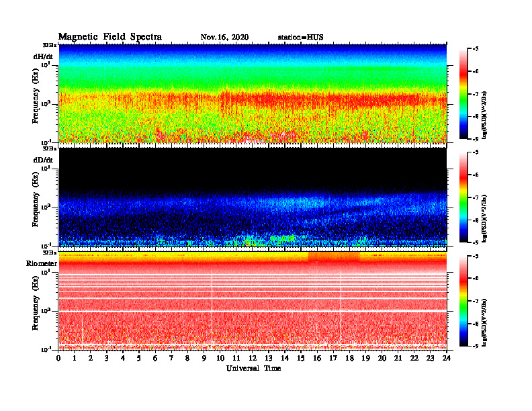Viewport: 532px width, 411px height.
Task: Click the "-7" label on dH/dt color bar
Action: coord(476,94)
